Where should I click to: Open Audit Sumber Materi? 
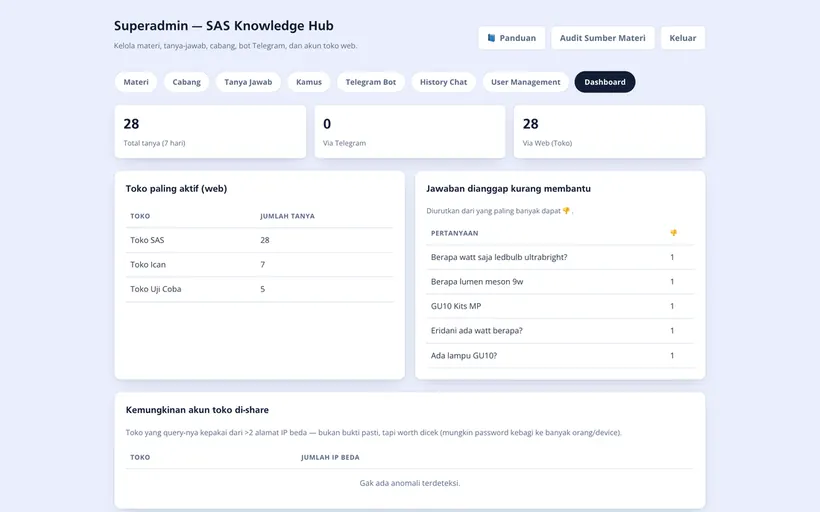602,38
